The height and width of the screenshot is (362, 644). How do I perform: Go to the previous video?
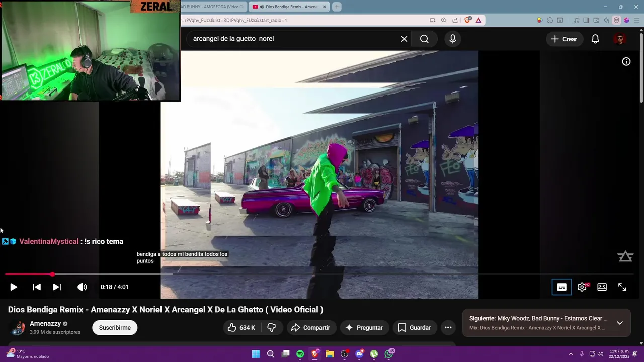click(x=37, y=287)
